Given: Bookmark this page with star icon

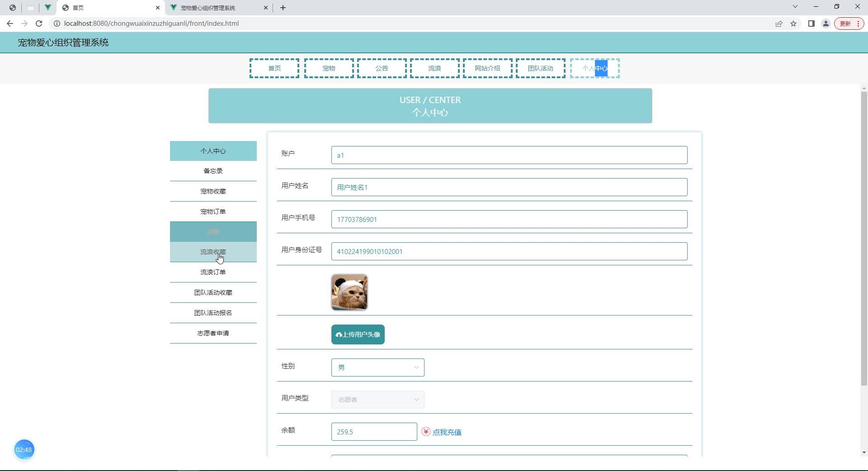Looking at the screenshot, I should pyautogui.click(x=793, y=24).
